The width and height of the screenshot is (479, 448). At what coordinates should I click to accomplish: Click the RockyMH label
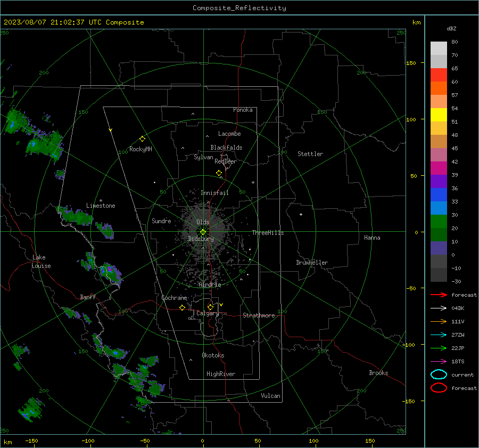click(141, 149)
